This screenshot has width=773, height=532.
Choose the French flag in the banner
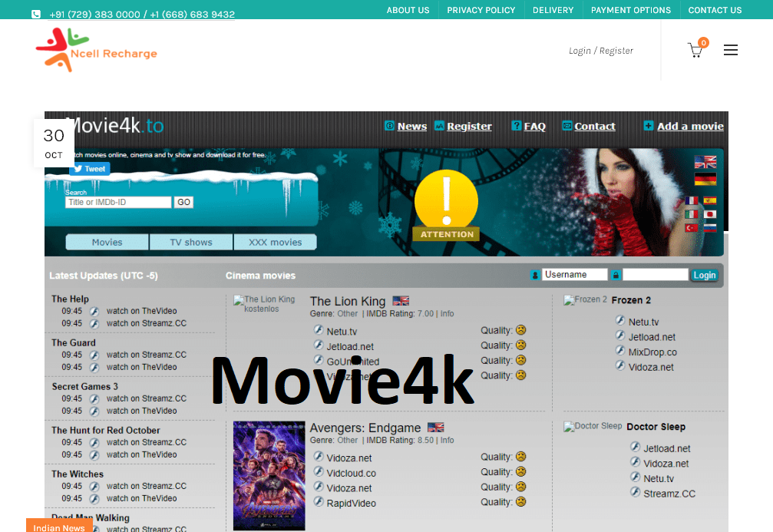pos(692,200)
